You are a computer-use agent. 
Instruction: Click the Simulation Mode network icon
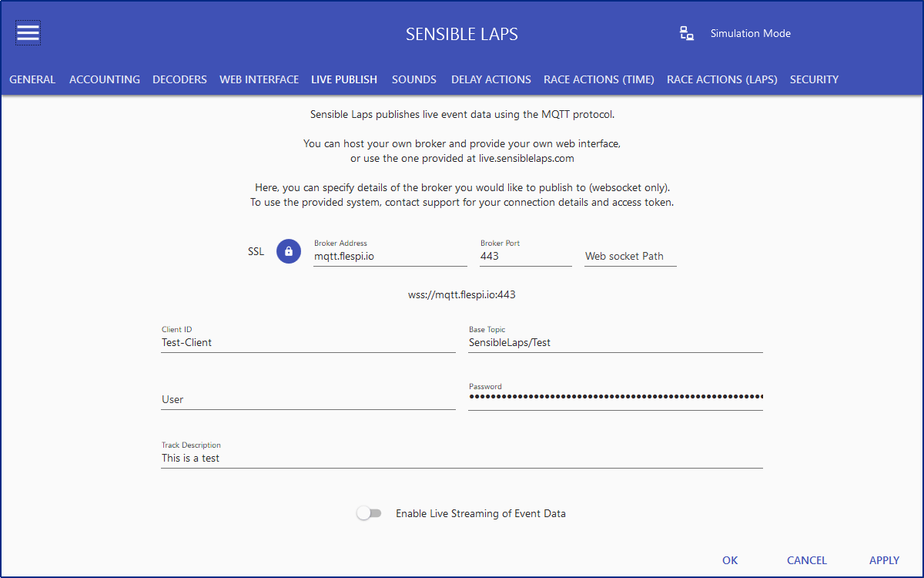(687, 33)
